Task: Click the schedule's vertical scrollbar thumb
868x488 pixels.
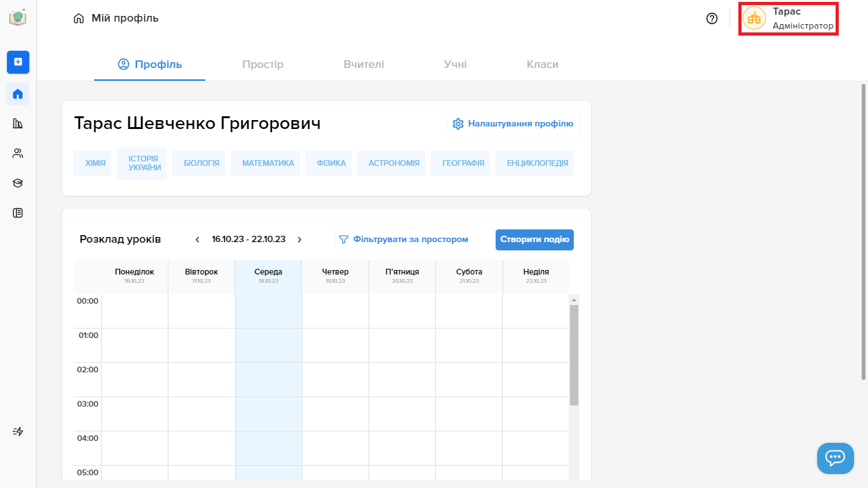Action: click(x=574, y=355)
